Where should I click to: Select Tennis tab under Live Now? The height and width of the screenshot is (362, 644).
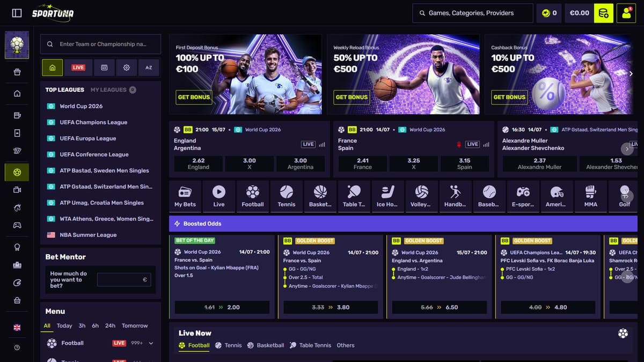pos(229,345)
